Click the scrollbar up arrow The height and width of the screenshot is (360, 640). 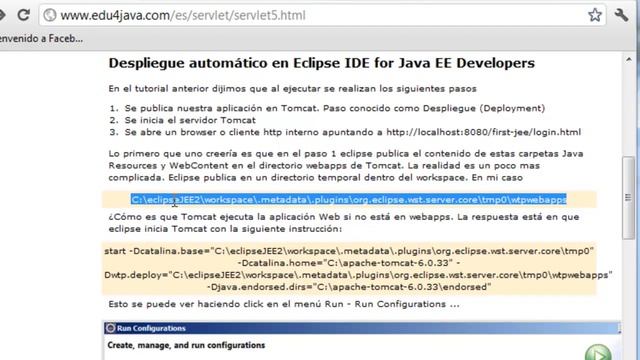pos(629,60)
